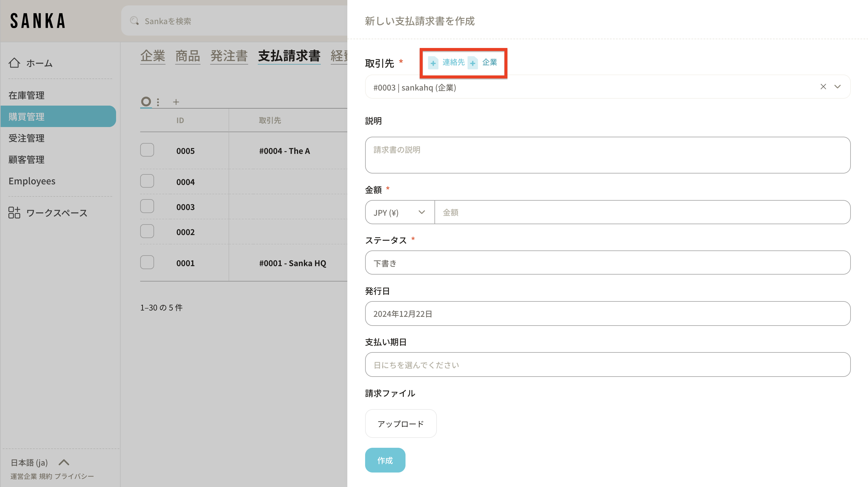This screenshot has height=487, width=868.
Task: Clear the selected 取引先 with X icon
Action: tap(823, 87)
